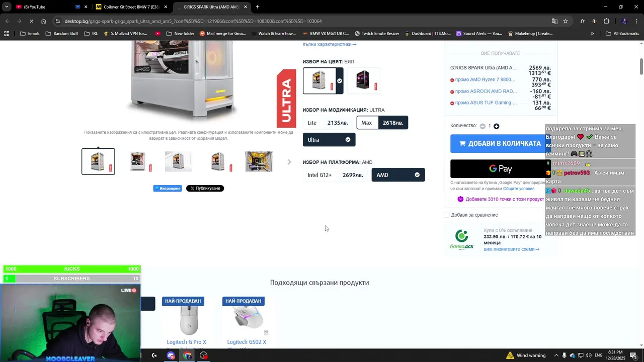Close the G:RIGS SPARK Ultra tab
644x362 pixels.
[x=246, y=7]
